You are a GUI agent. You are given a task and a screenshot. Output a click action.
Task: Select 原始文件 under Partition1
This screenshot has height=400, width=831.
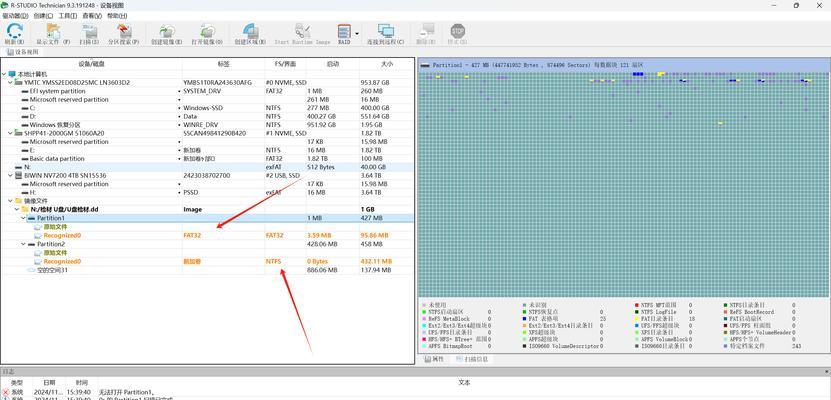pos(55,227)
